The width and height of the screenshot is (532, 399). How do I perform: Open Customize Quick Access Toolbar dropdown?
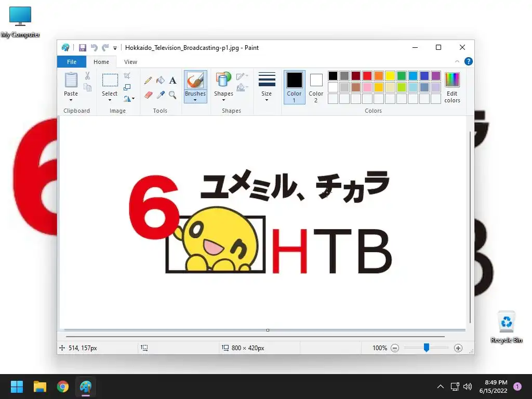[115, 48]
